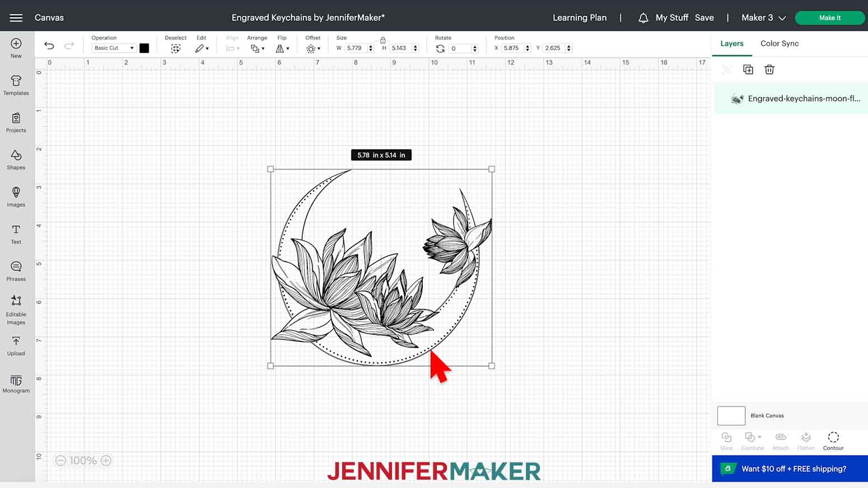Open the Templates panel

[x=16, y=85]
